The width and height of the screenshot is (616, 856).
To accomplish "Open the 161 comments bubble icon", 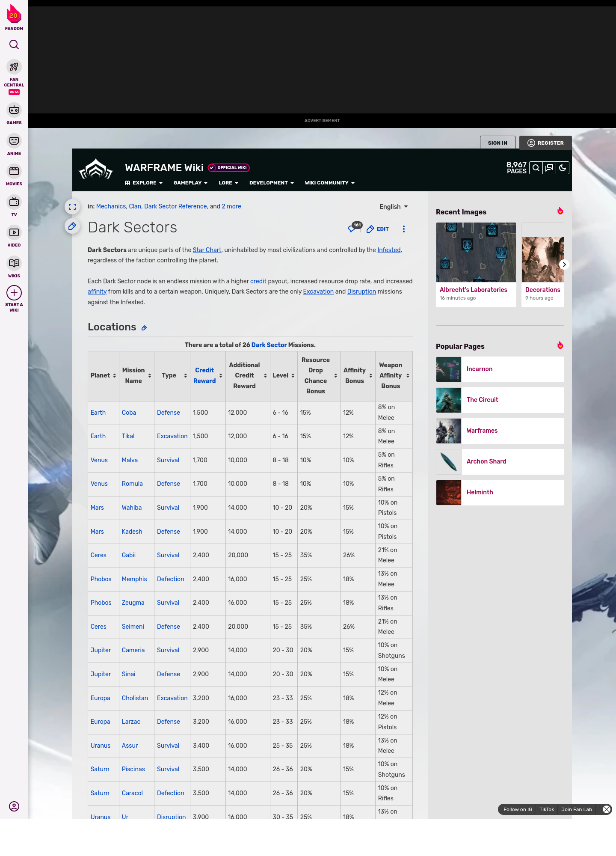I will (355, 228).
